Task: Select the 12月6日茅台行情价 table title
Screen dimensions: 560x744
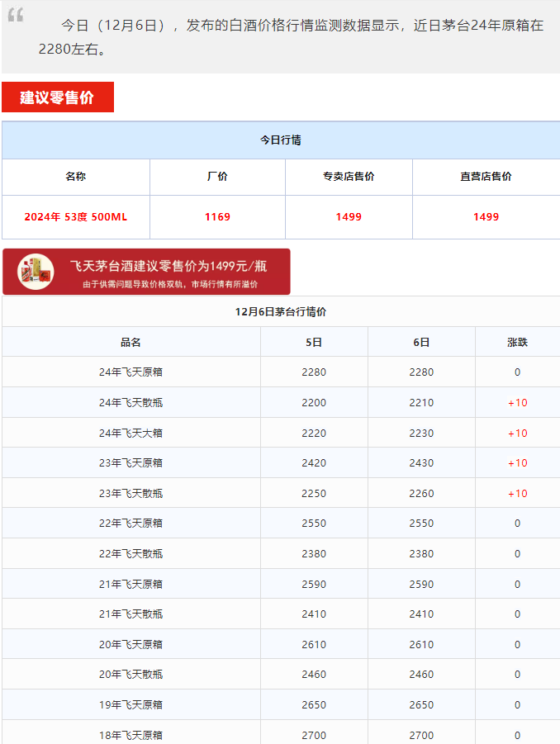Action: point(281,312)
